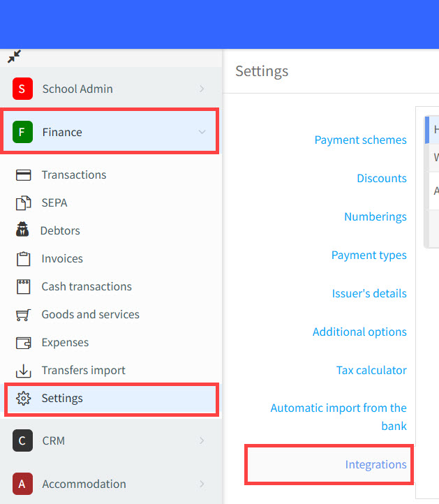Screen dimensions: 439x504
Task: Click the green Finance 'F' icon
Action: pos(22,132)
